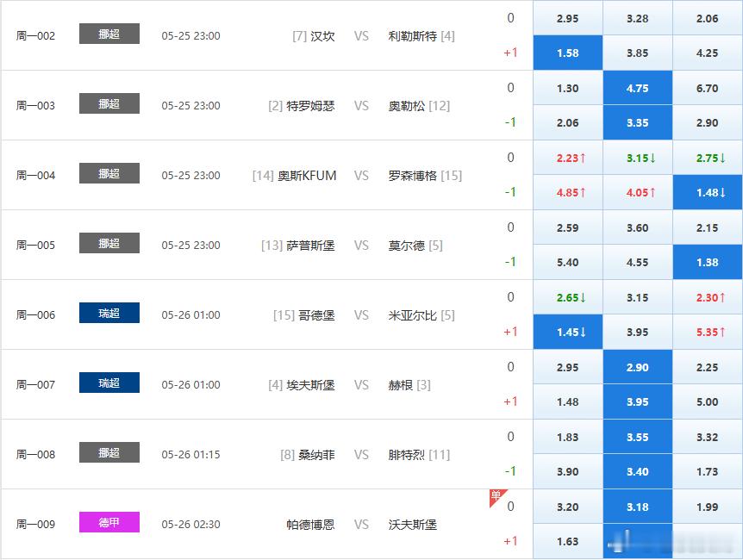The image size is (743, 560).
Task: Select odds 2.06 in 周一003 handicap row
Action: coord(568,122)
